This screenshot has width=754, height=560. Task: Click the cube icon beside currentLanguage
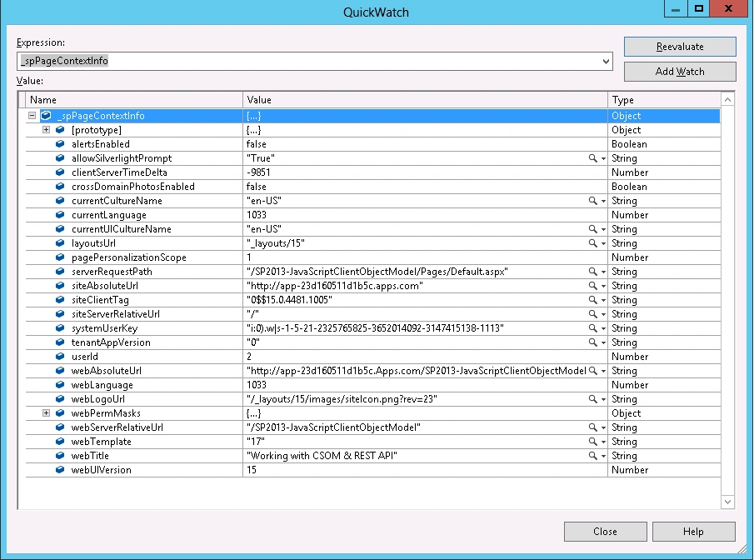click(60, 214)
